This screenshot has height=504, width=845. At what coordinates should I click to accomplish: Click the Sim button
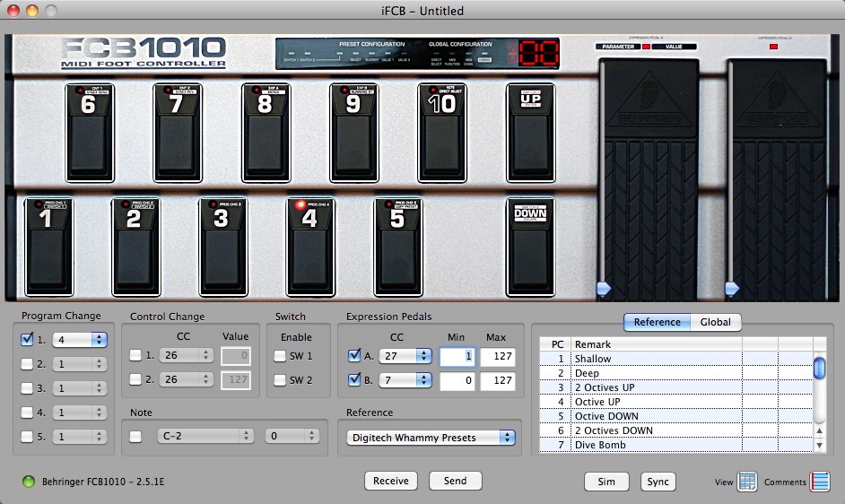tap(606, 482)
